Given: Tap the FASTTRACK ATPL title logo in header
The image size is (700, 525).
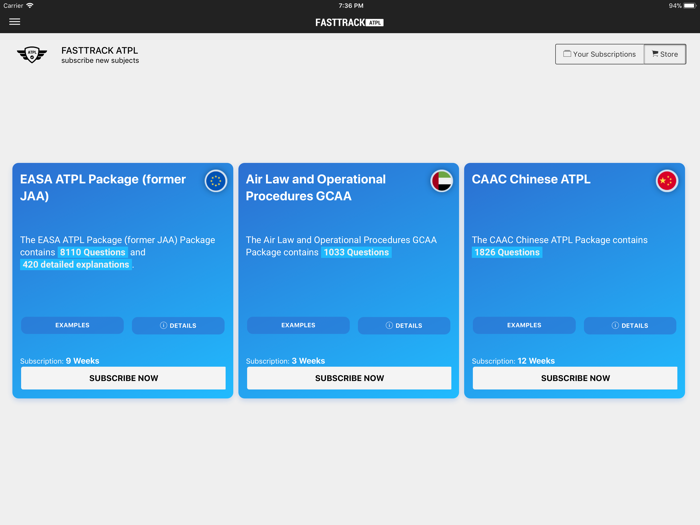Looking at the screenshot, I should [x=350, y=22].
